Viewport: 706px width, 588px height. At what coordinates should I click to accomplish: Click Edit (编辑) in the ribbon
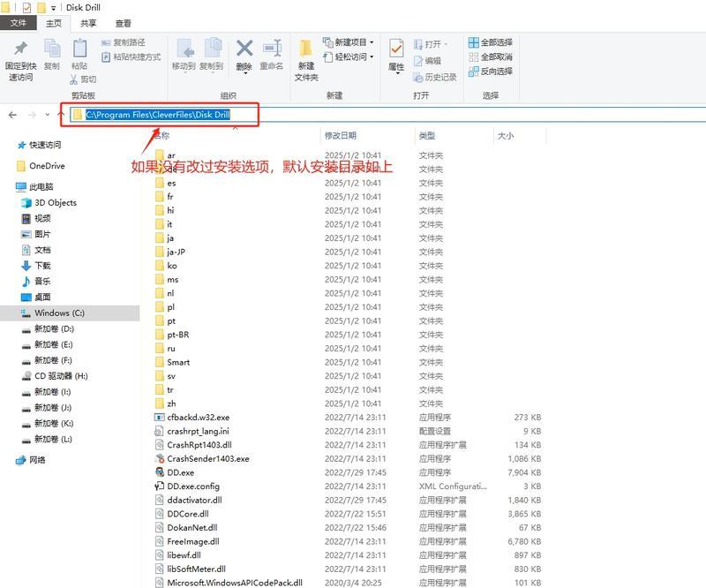(427, 61)
